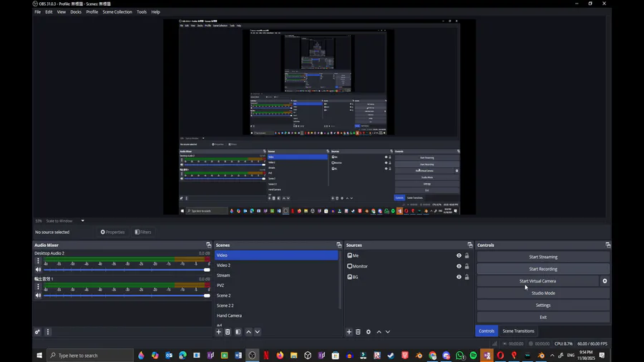
Task: Adjust 輸出音效 1 volume slider
Action: point(127,295)
